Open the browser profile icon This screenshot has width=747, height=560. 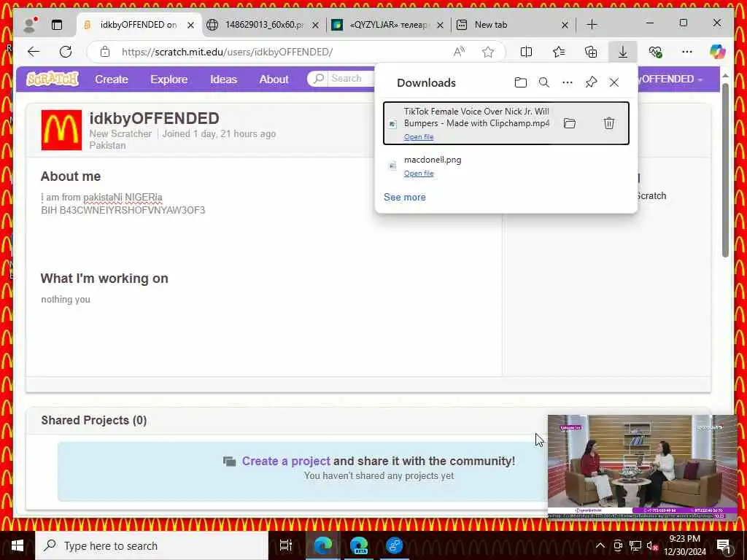click(x=31, y=24)
